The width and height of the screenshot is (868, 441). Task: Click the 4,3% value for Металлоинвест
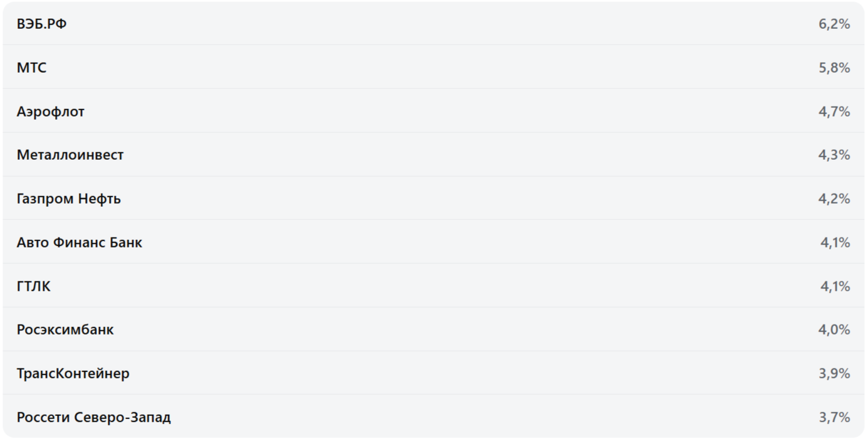point(834,155)
